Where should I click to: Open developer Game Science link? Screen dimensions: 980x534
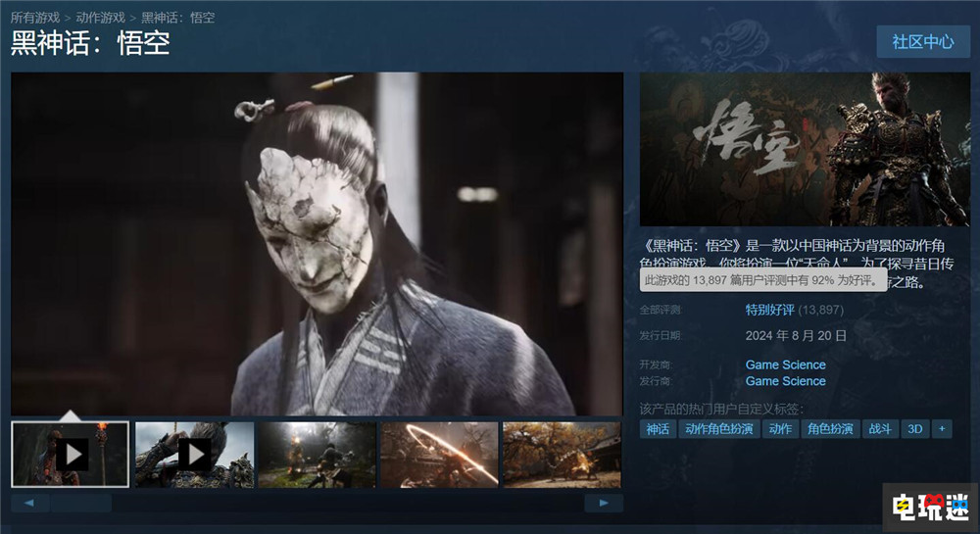(785, 364)
